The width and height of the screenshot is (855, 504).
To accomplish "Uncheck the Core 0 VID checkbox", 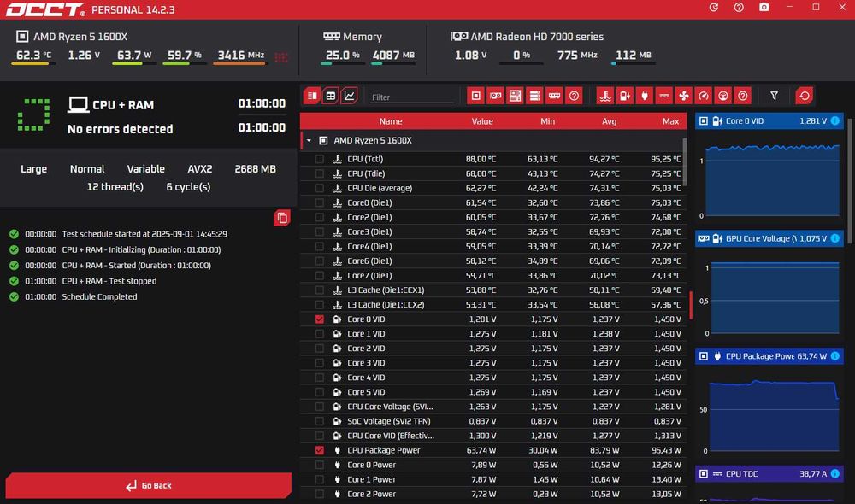I will 320,319.
